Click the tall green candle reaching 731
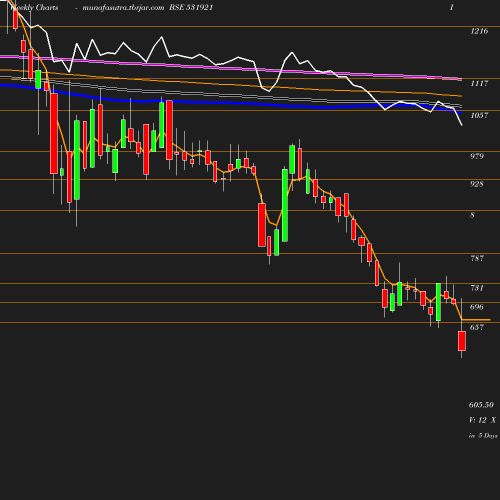Viewport: 500px width, 500px height. tap(438, 302)
